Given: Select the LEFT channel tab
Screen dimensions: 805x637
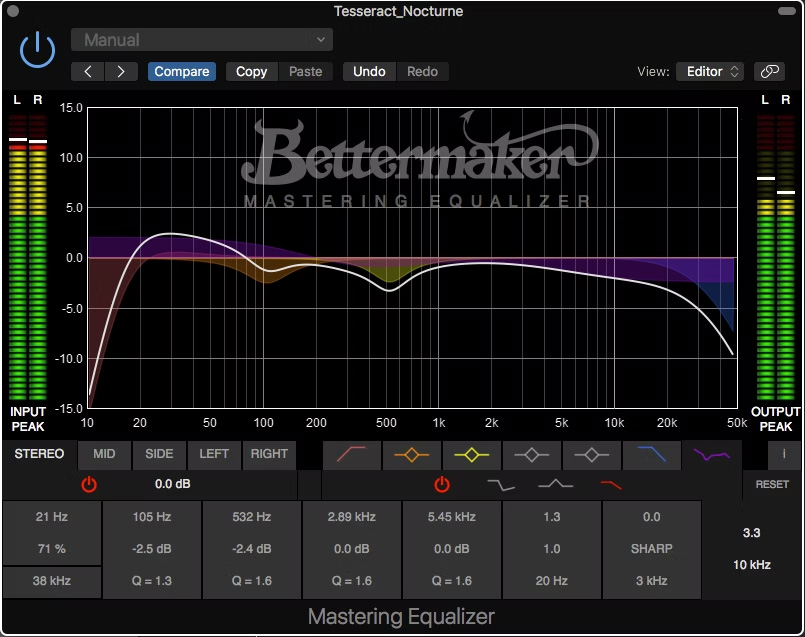Looking at the screenshot, I should [214, 454].
